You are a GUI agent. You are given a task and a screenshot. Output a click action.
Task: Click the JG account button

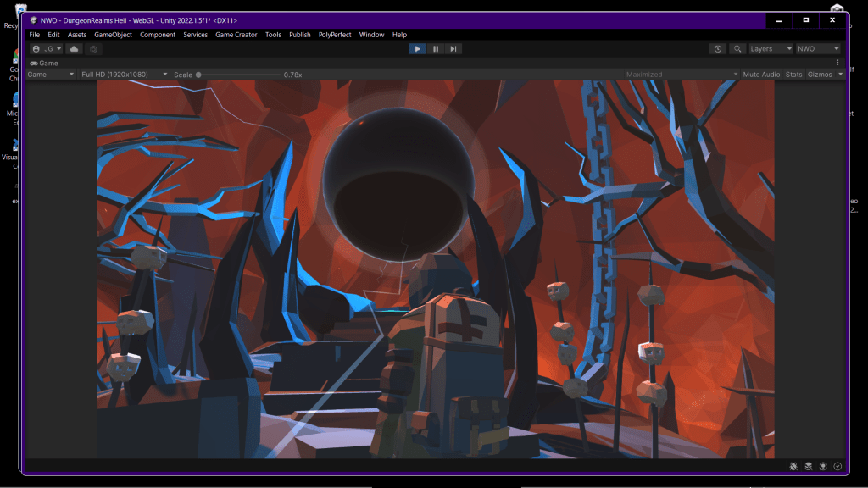point(47,49)
